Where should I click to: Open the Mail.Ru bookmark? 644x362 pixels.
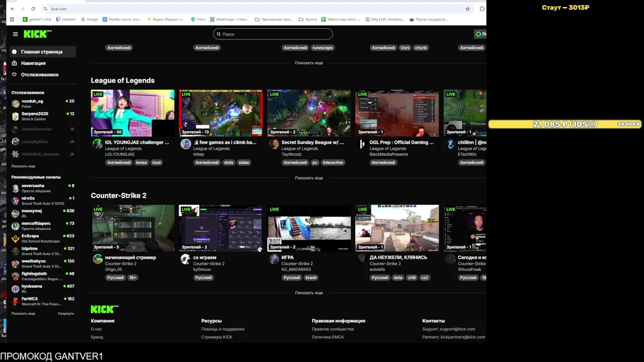point(122,19)
